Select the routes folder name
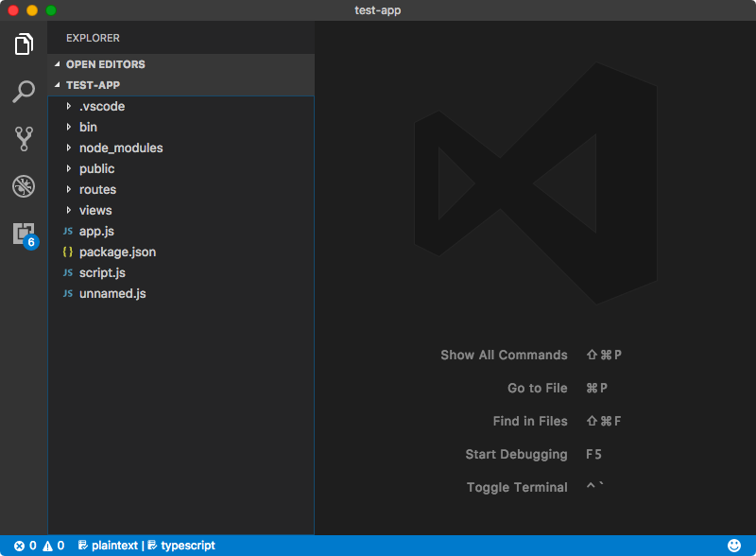The image size is (756, 556). click(x=98, y=189)
